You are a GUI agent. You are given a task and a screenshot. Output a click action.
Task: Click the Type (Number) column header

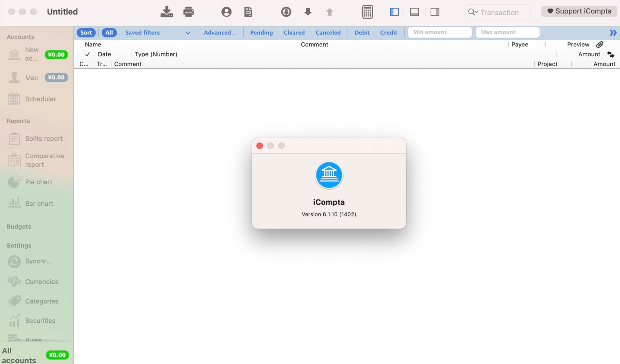[156, 54]
